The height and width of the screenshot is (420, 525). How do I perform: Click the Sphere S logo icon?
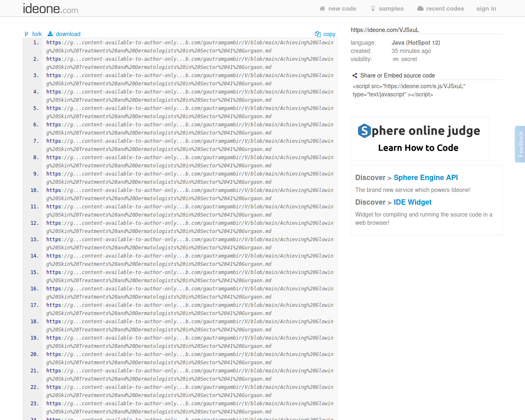point(364,131)
